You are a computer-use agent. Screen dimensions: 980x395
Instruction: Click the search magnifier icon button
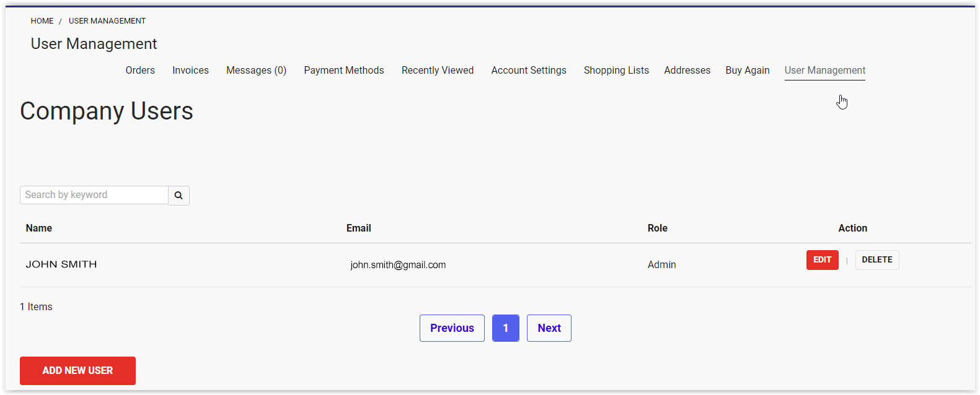point(179,195)
